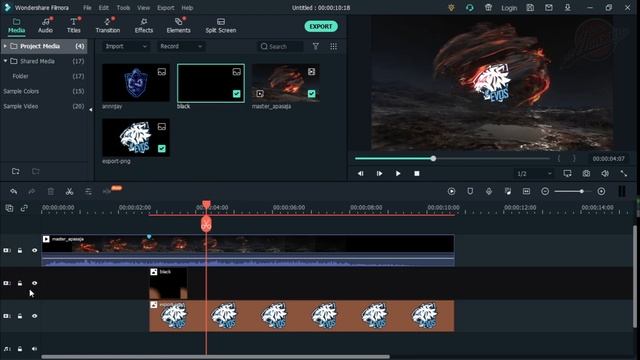Step back one frame in preview
This screenshot has width=640, height=360.
click(360, 173)
